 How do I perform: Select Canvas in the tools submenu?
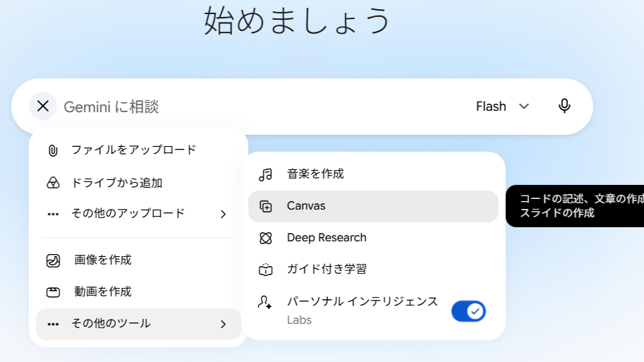click(x=373, y=206)
